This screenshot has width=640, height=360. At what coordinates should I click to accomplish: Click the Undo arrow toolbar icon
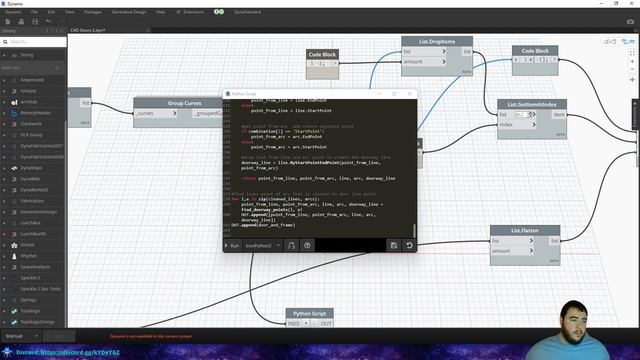click(49, 21)
